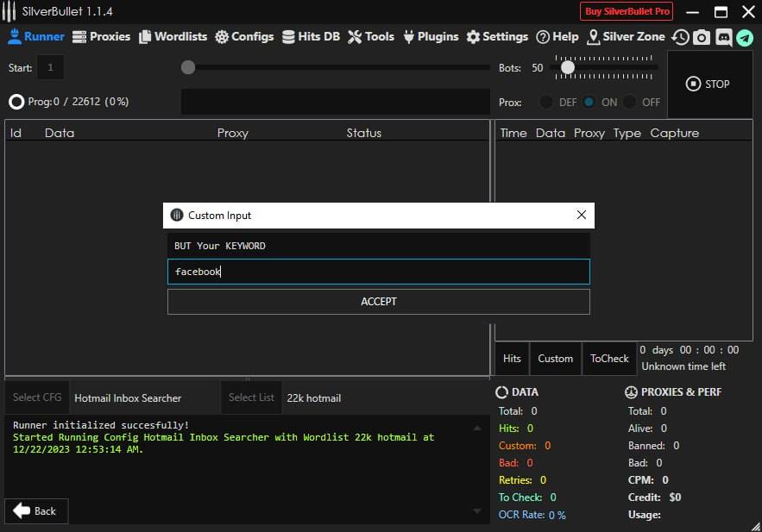Open the history clock icon
The width and height of the screenshot is (762, 532).
tap(681, 37)
